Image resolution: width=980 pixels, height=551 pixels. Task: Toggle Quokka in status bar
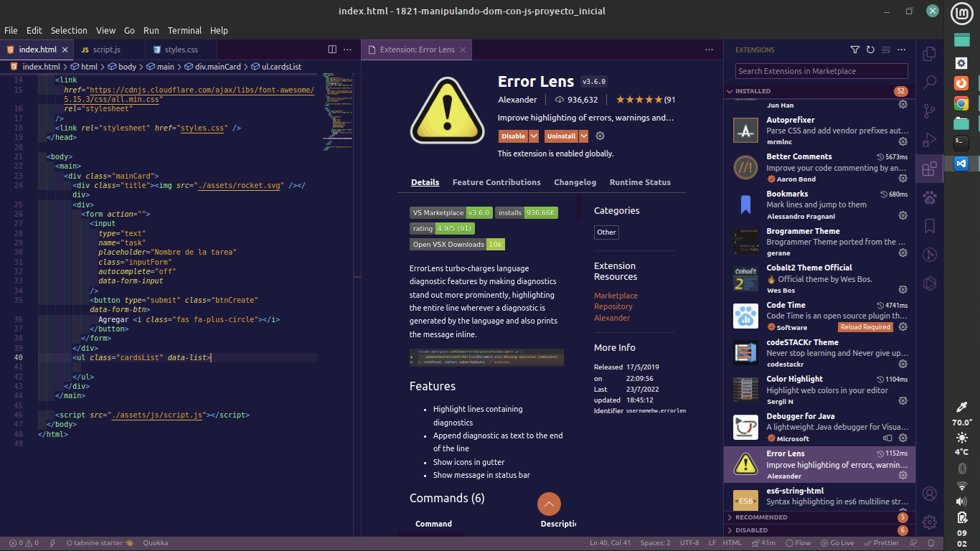click(156, 543)
